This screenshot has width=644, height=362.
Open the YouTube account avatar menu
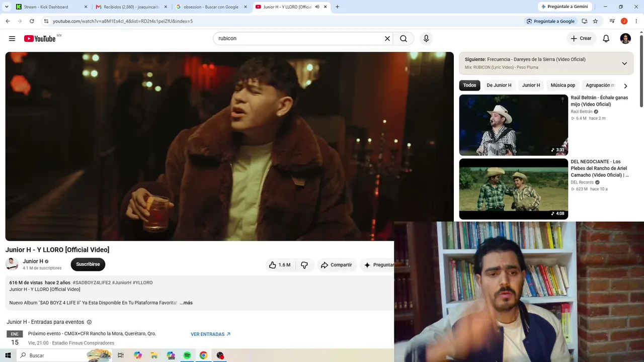625,39
